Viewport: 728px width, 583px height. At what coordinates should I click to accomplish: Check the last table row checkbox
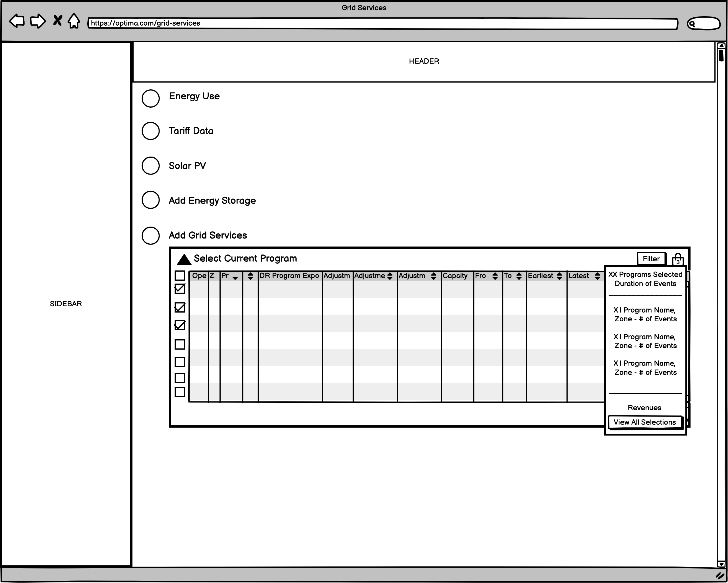[180, 392]
